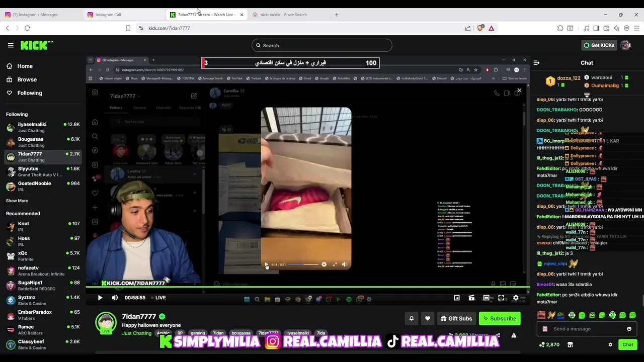644x362 pixels.
Task: Open recommended channel Knut
Action: coord(42,227)
